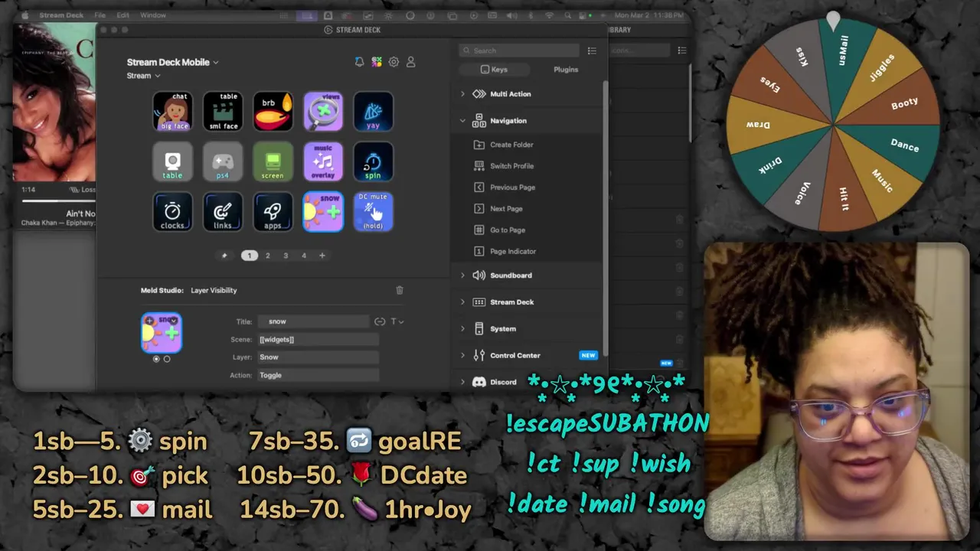The image size is (980, 551).
Task: Select the second state radio button
Action: [x=167, y=359]
